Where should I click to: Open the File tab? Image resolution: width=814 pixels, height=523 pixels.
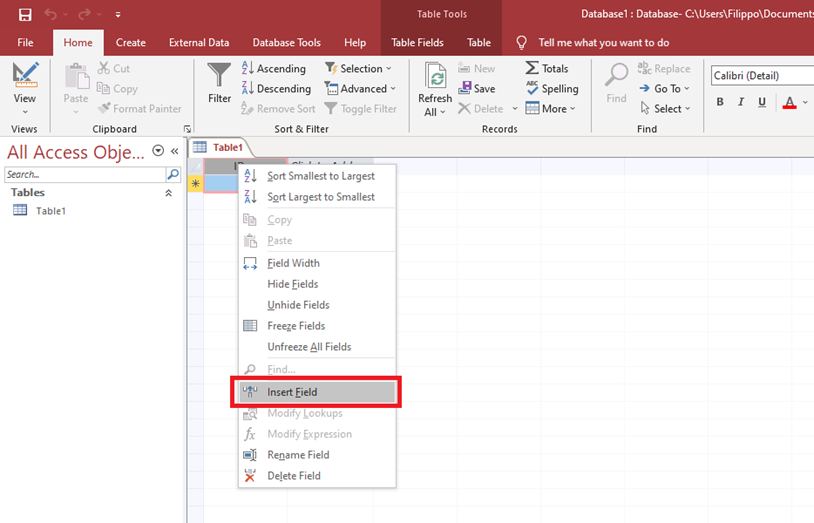coord(25,43)
